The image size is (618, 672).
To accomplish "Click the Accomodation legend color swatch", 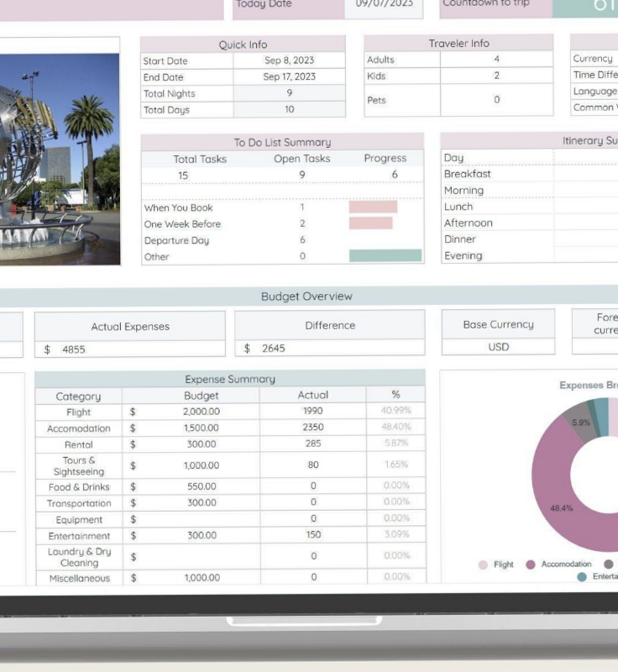I will coord(531,564).
